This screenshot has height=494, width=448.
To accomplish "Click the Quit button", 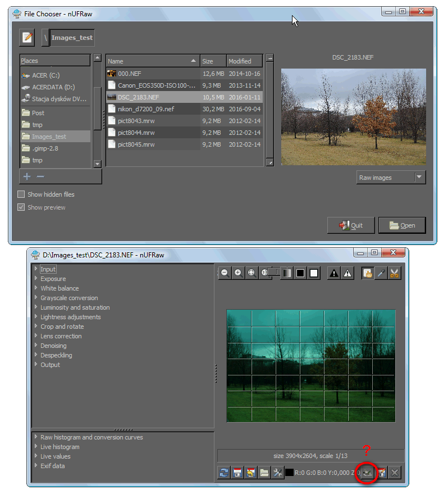I will click(x=351, y=225).
